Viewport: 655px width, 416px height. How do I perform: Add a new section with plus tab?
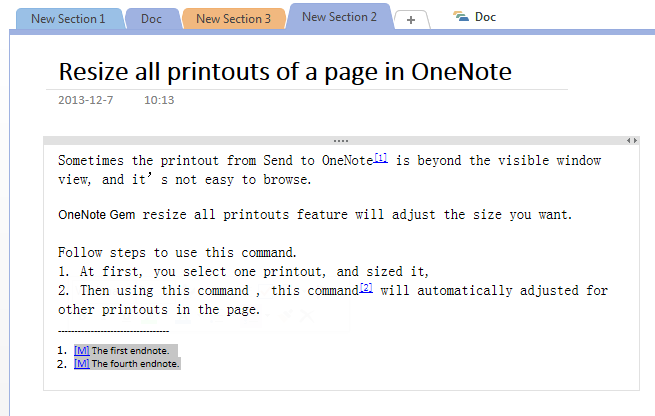[x=411, y=20]
